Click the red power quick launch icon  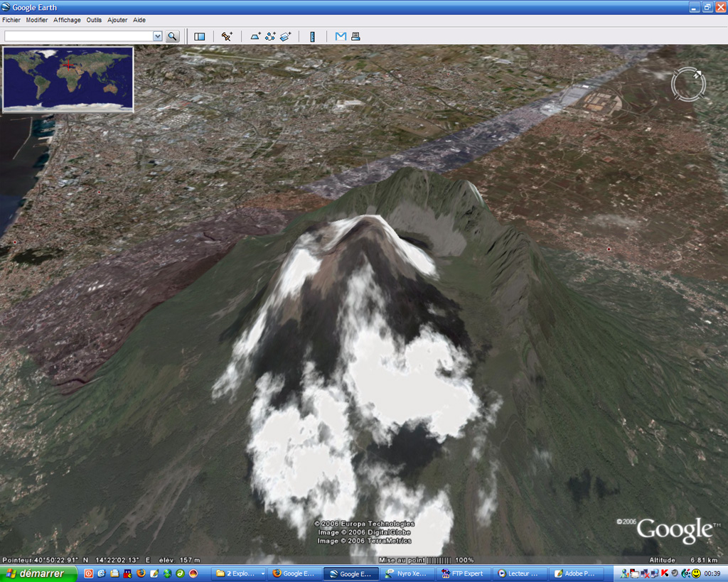89,573
